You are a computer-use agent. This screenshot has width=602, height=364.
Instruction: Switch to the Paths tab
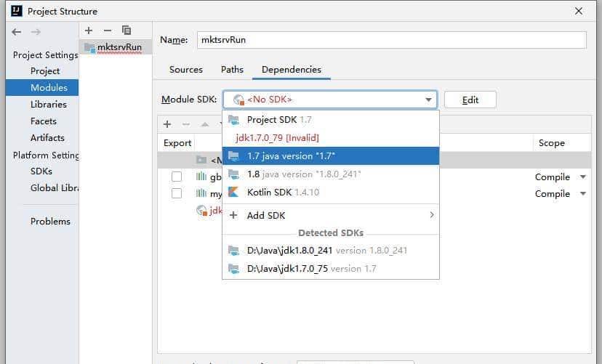[232, 70]
